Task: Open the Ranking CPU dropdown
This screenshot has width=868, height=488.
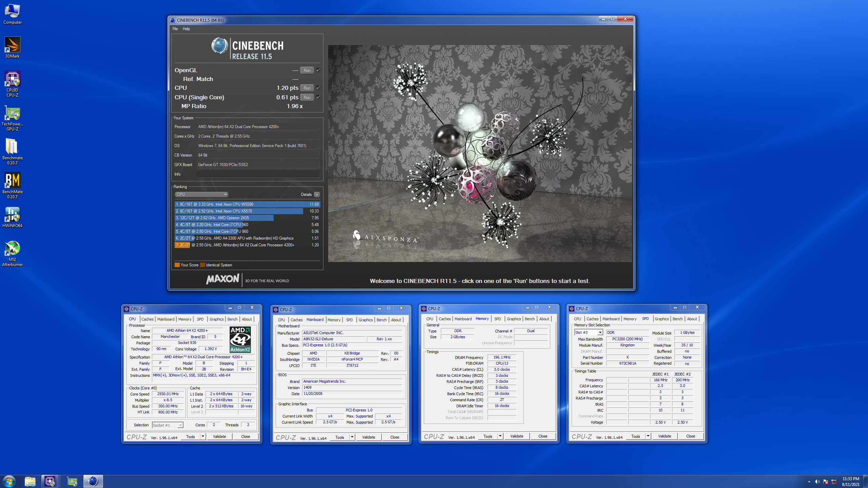Action: pyautogui.click(x=201, y=195)
